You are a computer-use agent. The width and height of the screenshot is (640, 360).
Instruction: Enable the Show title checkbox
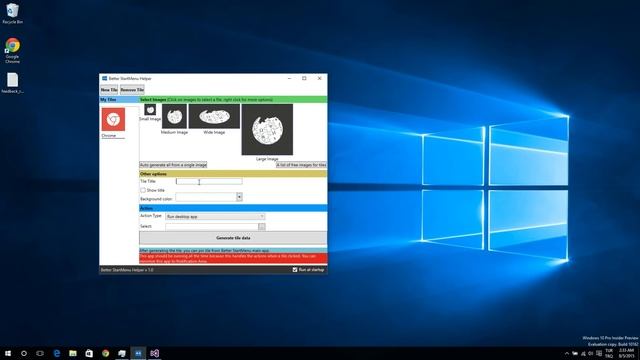coord(143,190)
